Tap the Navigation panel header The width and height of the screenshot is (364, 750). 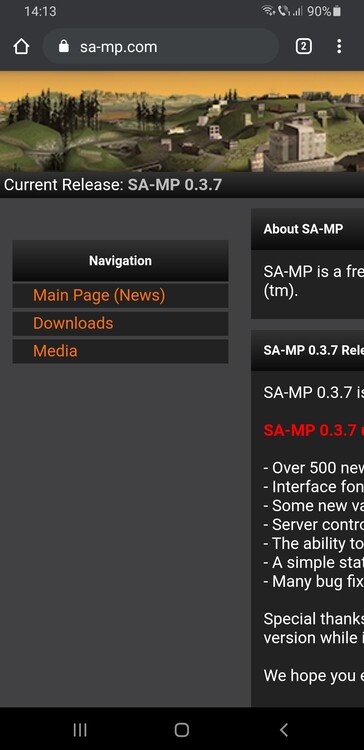pos(120,261)
